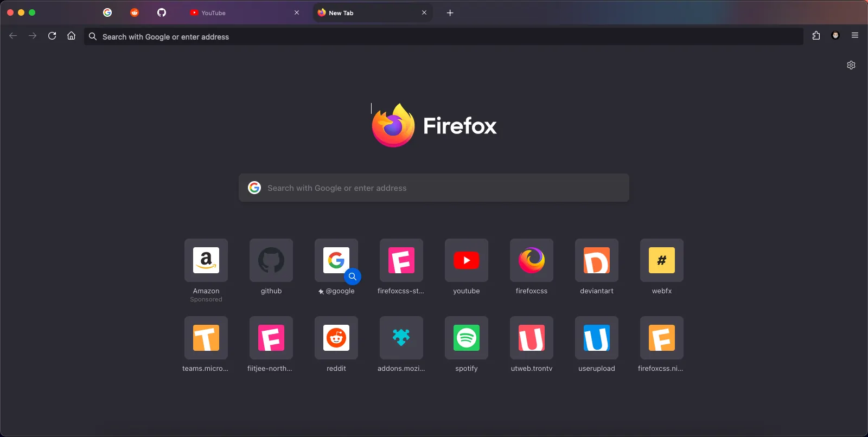Open the spotify shortcut tile
Viewport: 868px width, 437px height.
point(467,338)
